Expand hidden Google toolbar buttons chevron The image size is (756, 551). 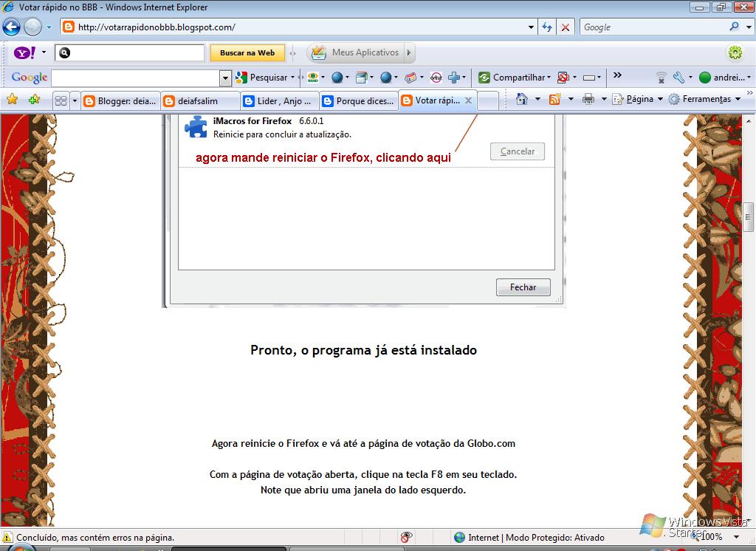(617, 75)
